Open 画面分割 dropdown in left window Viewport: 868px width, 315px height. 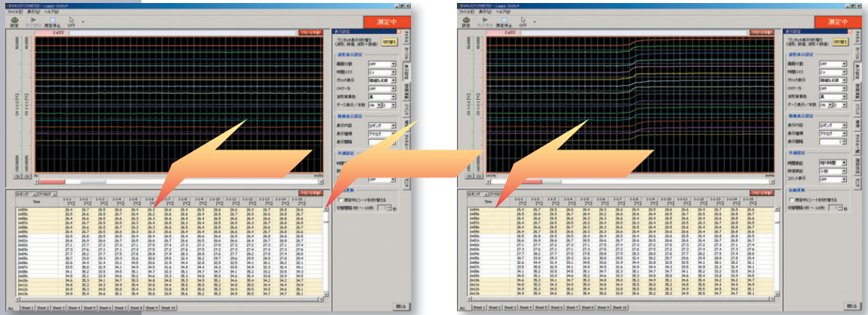382,64
